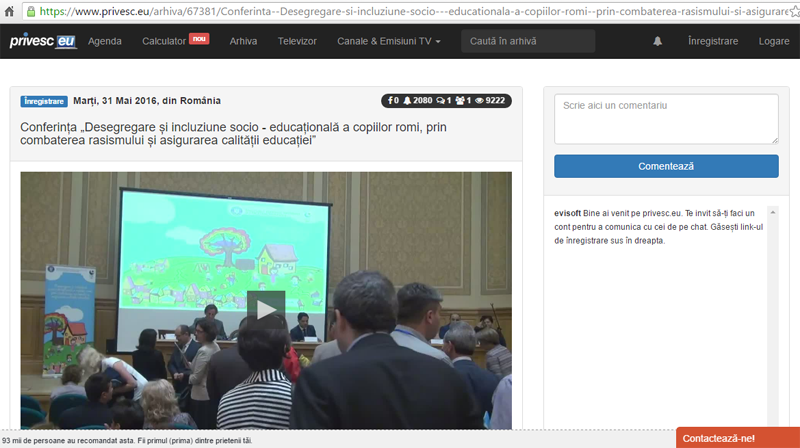Click the Contactează-ne! button

pyautogui.click(x=738, y=438)
